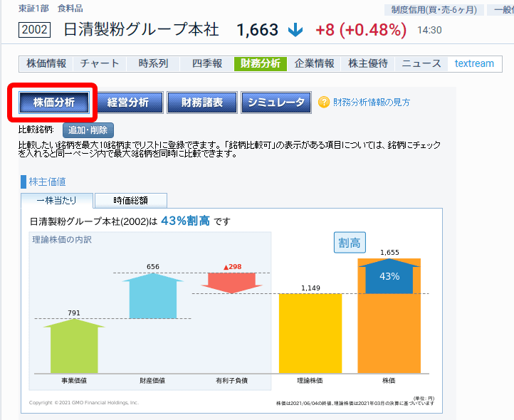Screen dimensions: 514x420
Task: Click the stock code 2002 box
Action: (x=34, y=30)
